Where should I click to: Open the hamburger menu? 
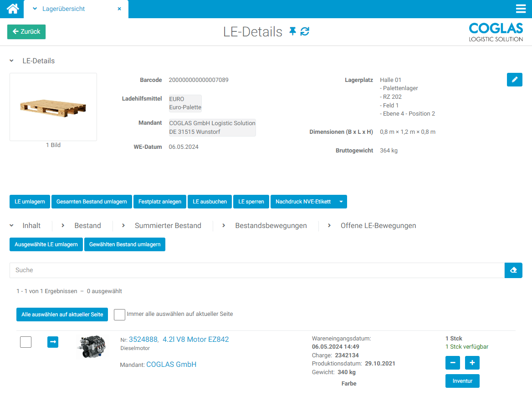pos(521,9)
